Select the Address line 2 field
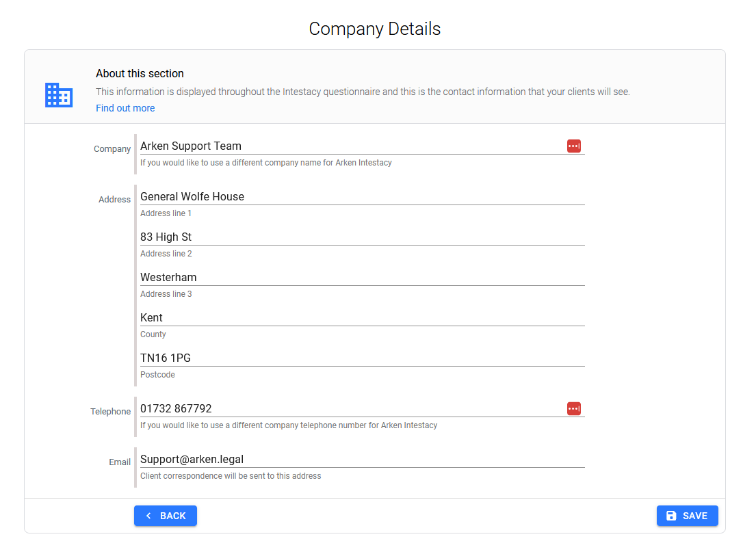This screenshot has width=756, height=554. pyautogui.click(x=362, y=237)
